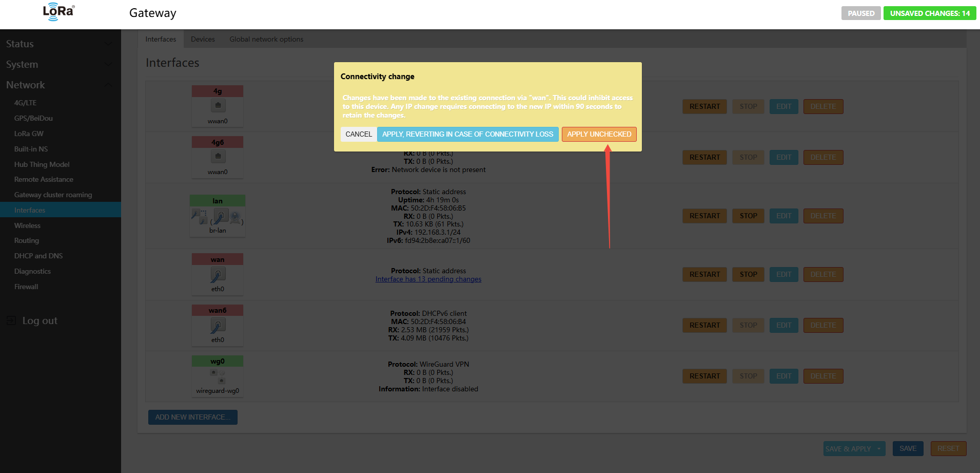Open Unsaved Changes: 14 indicator
This screenshot has height=473, width=980.
[x=929, y=13]
